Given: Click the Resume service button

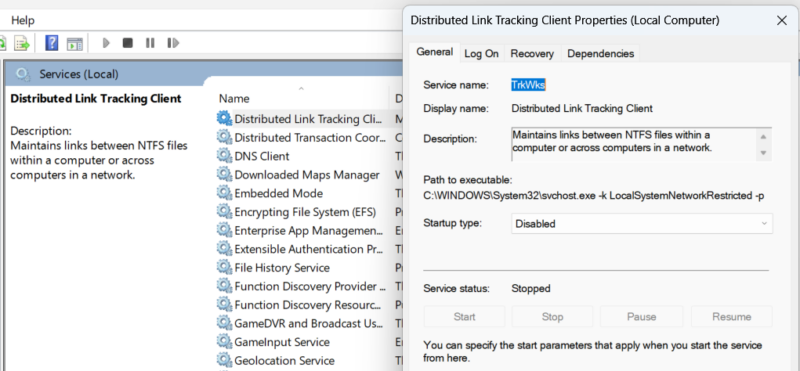Looking at the screenshot, I should pyautogui.click(x=731, y=316).
